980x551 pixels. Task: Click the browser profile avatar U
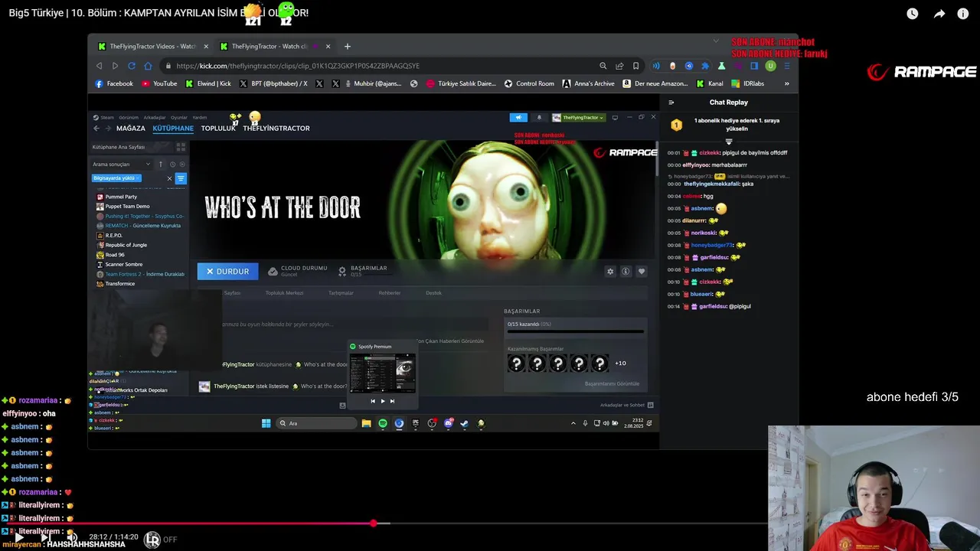coord(770,66)
